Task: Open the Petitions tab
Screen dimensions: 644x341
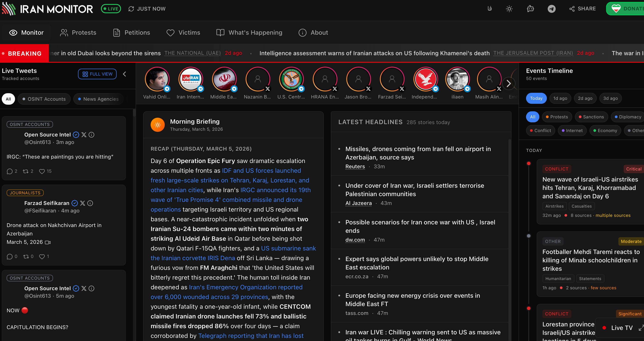Action: click(x=131, y=32)
